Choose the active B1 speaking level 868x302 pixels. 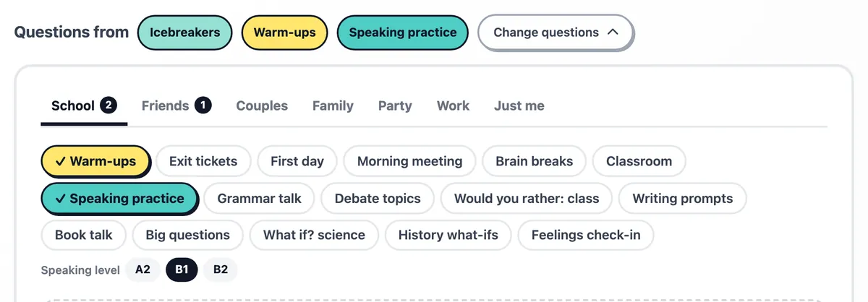[x=182, y=269]
